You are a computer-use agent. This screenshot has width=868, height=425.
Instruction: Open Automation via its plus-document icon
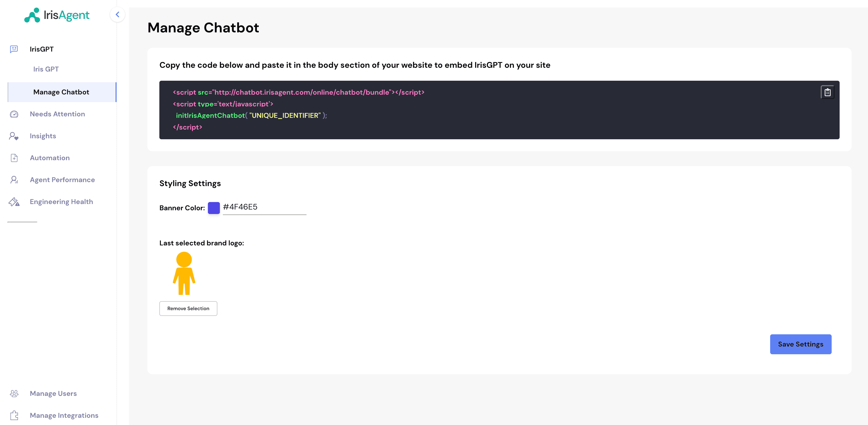(x=14, y=158)
